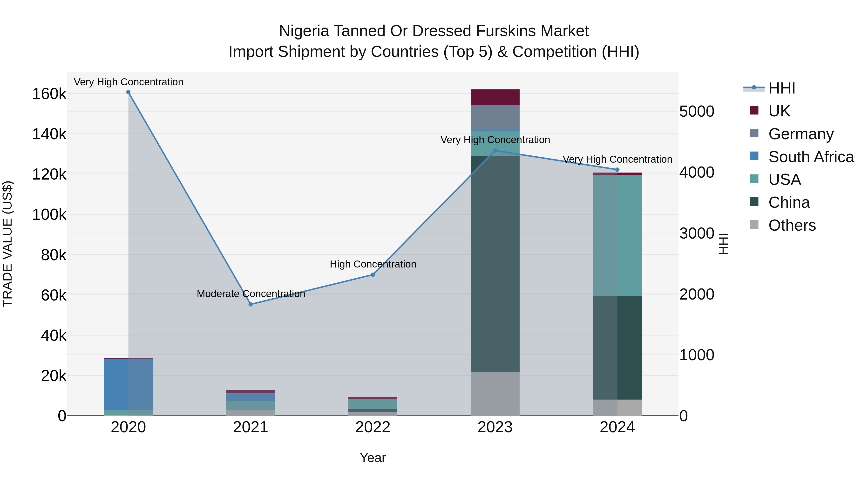This screenshot has height=488, width=868.
Task: Click 'Very High Concentration' label above 2020
Action: point(129,82)
